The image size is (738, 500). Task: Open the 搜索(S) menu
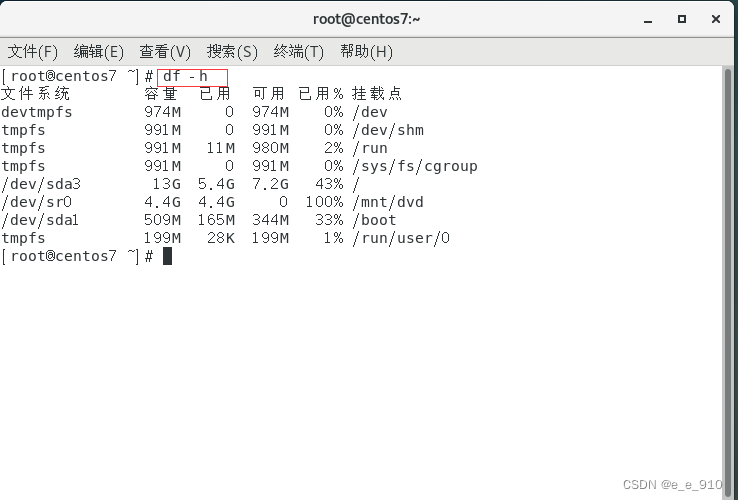[233, 51]
